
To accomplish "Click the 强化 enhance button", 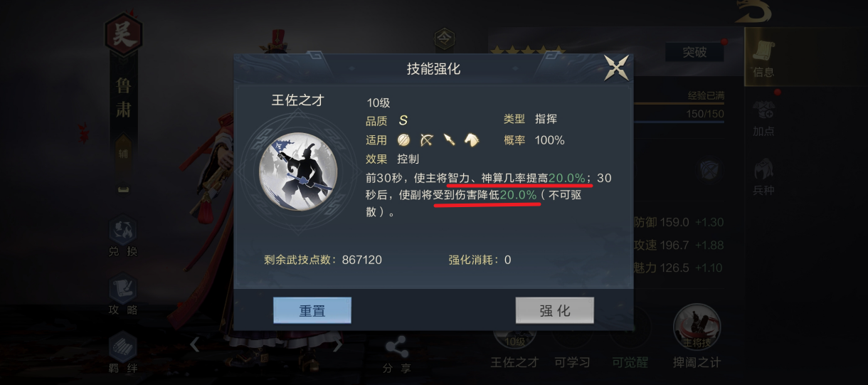I will (555, 310).
